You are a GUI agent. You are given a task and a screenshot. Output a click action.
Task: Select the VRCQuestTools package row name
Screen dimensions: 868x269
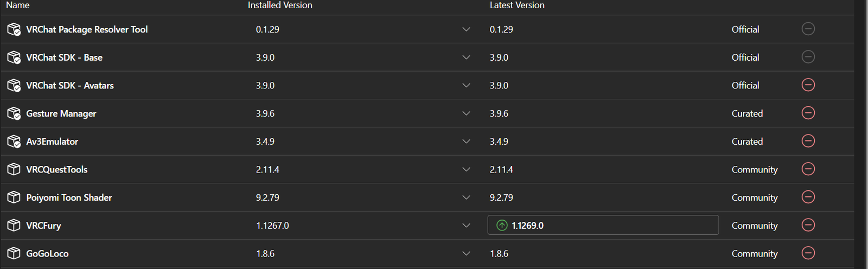(57, 170)
